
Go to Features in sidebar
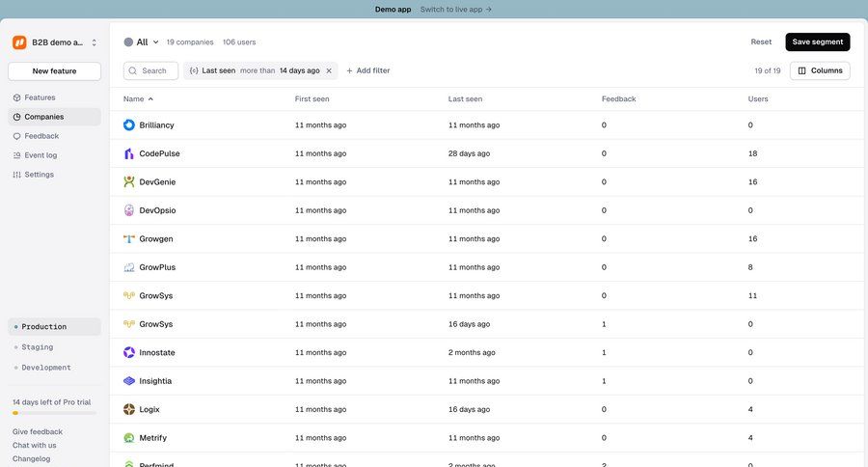coord(54,97)
